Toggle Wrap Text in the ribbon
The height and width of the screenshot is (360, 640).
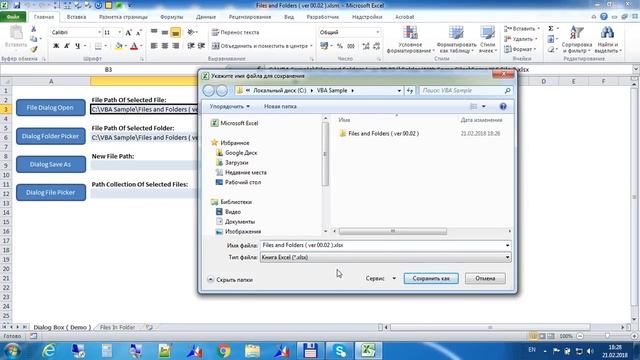pyautogui.click(x=236, y=32)
